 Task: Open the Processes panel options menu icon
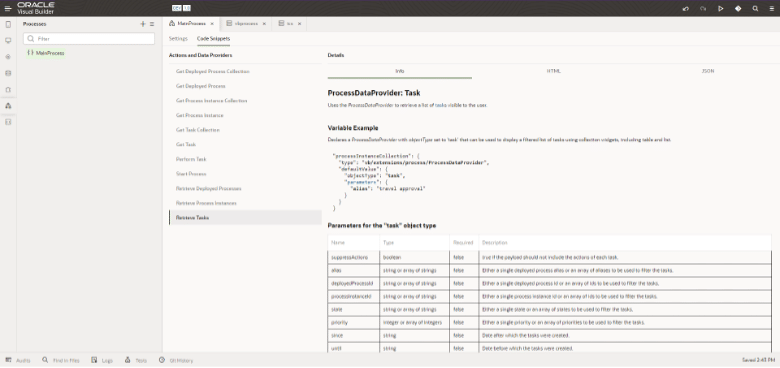pos(152,24)
